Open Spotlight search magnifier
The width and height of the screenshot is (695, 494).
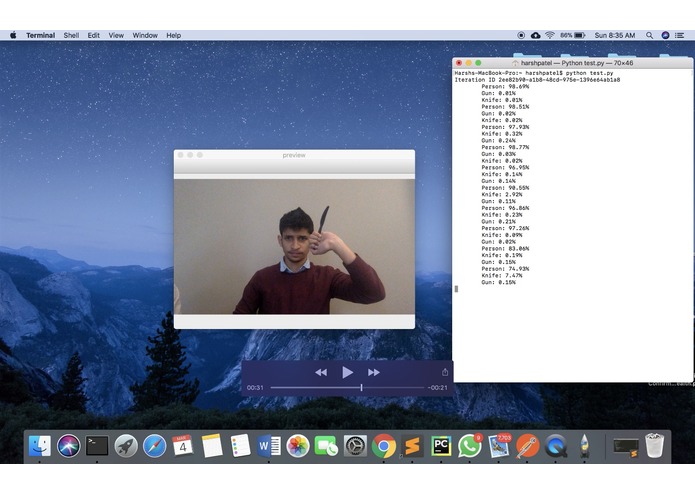pyautogui.click(x=649, y=35)
